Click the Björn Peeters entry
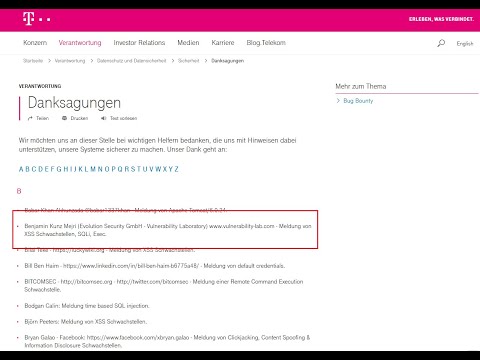 (x=85, y=322)
